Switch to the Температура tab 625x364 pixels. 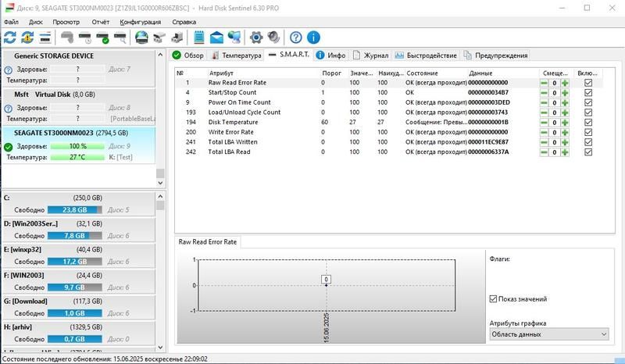(x=236, y=55)
